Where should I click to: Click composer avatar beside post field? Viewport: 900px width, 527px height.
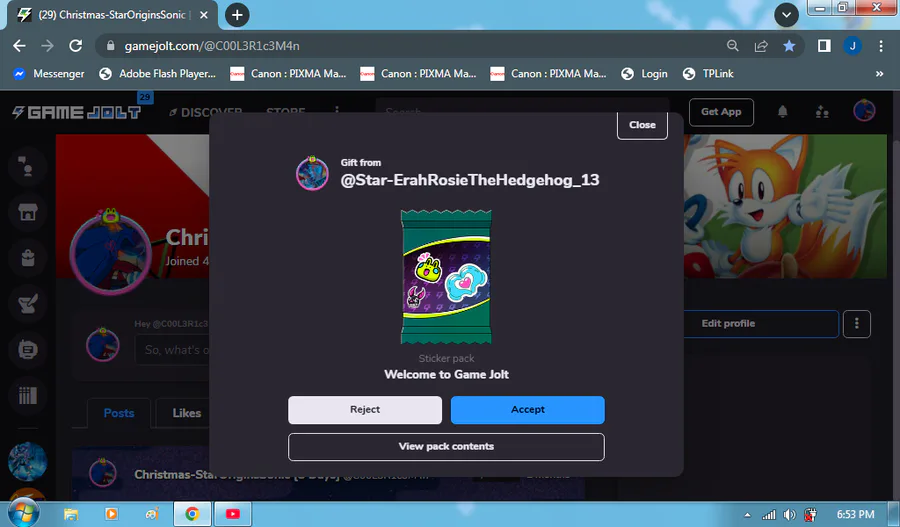[x=103, y=345]
